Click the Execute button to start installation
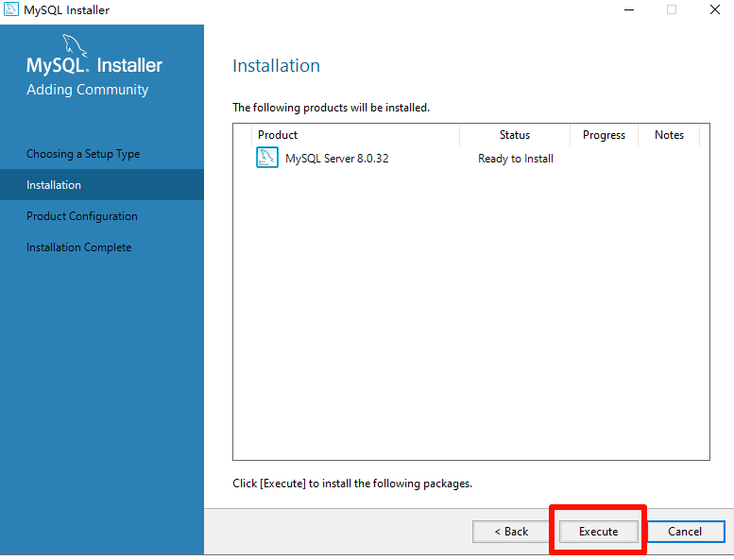This screenshot has height=560, width=734. tap(598, 532)
